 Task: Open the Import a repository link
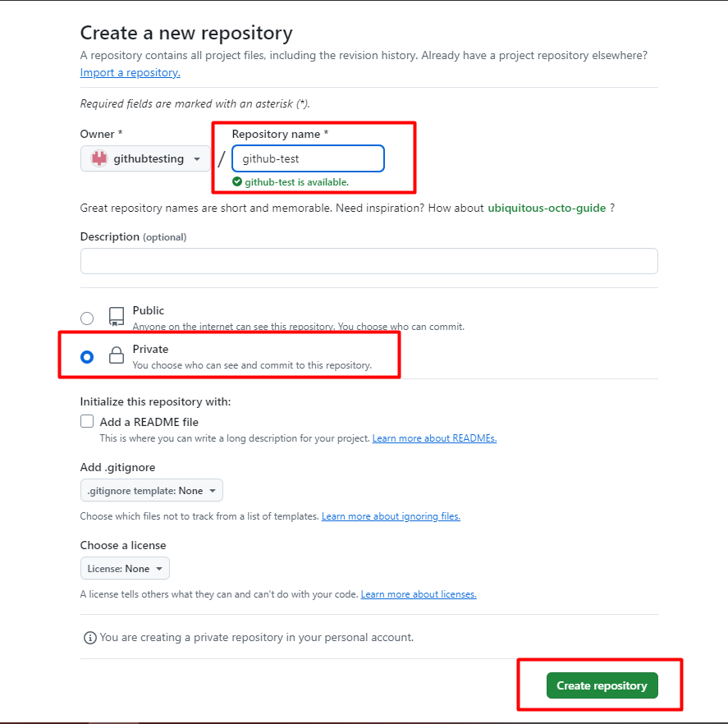[x=130, y=72]
